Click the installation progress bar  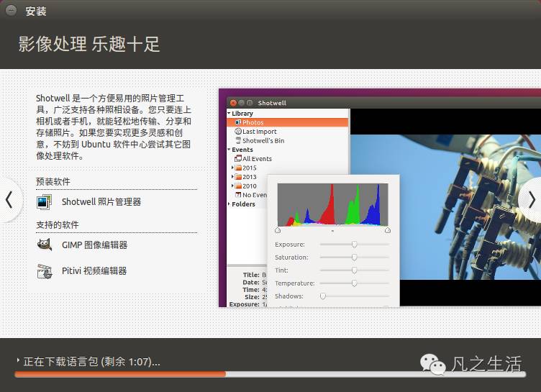pos(270,374)
